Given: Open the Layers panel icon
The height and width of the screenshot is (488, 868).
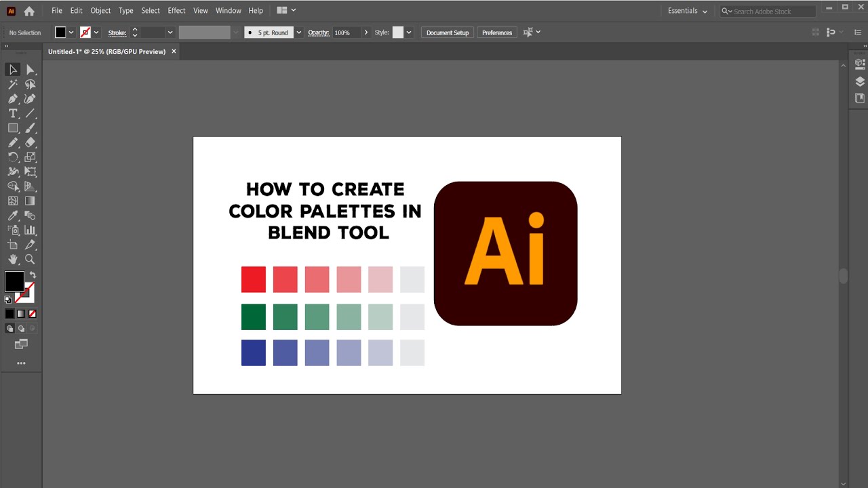Looking at the screenshot, I should coord(860,81).
